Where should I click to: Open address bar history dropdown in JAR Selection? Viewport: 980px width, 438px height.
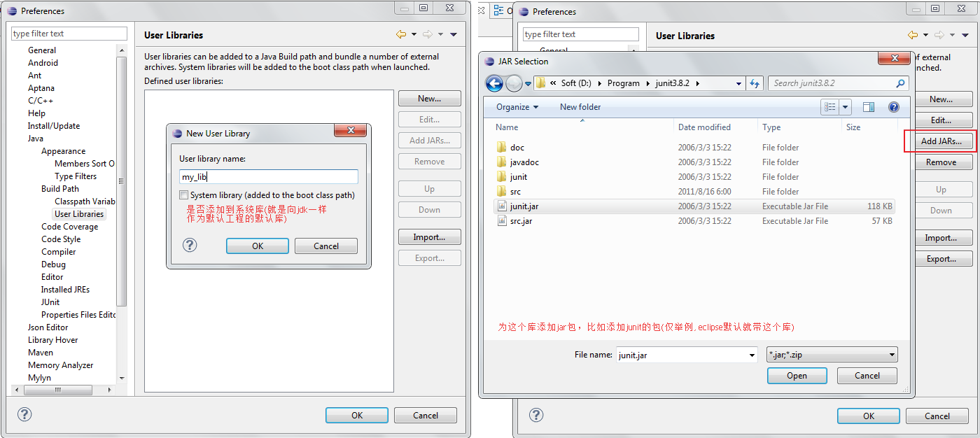pos(738,83)
